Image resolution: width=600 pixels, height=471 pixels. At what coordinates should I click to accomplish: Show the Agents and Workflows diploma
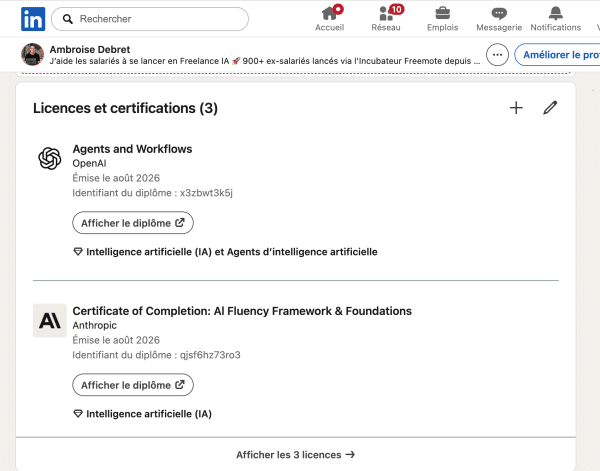pyautogui.click(x=133, y=223)
